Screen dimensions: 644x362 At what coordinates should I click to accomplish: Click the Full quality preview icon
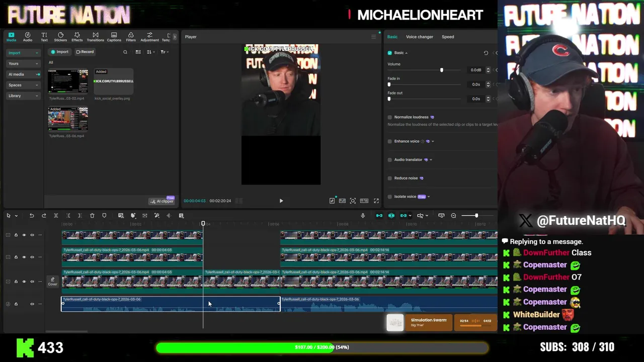(x=342, y=201)
